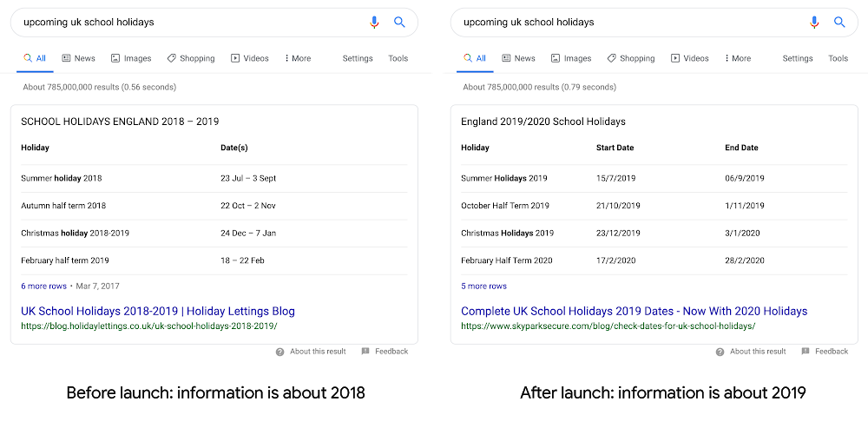Open Tools in the right results page
Screen dimensions: 868x448
coord(838,58)
